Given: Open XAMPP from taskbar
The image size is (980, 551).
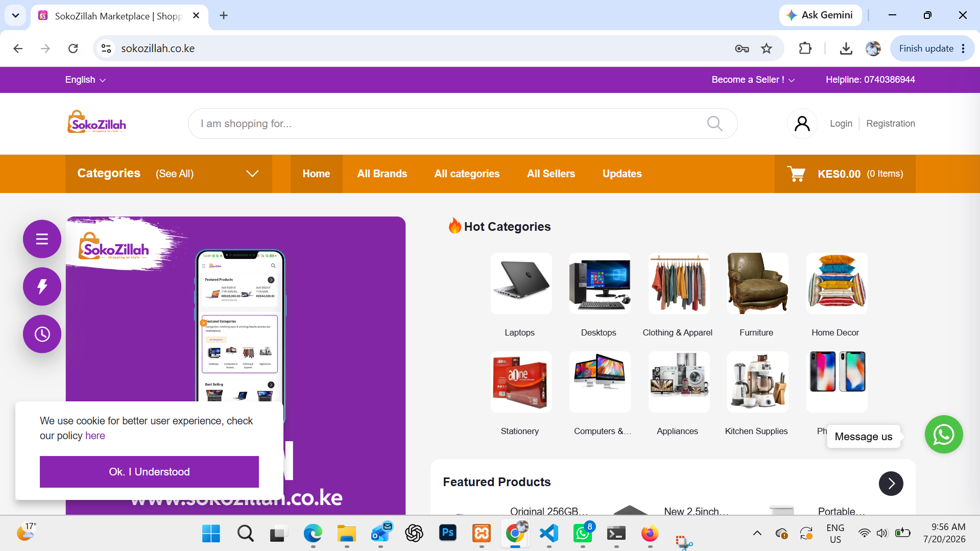Looking at the screenshot, I should tap(482, 534).
